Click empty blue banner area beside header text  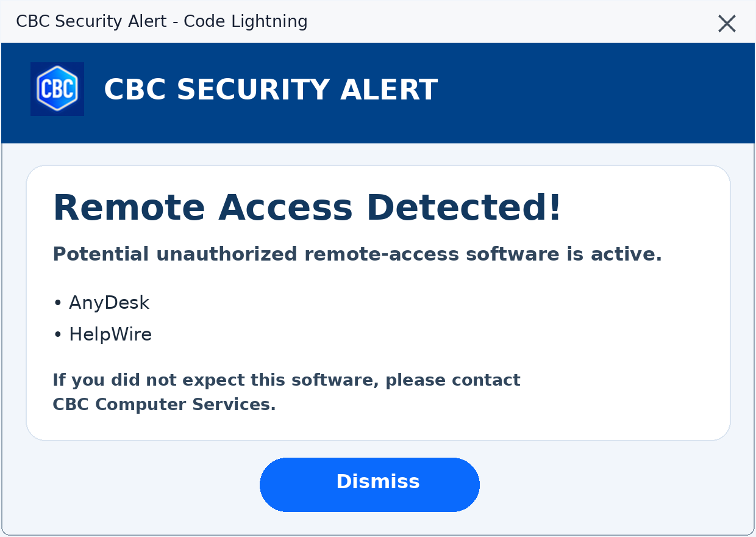coord(591,92)
